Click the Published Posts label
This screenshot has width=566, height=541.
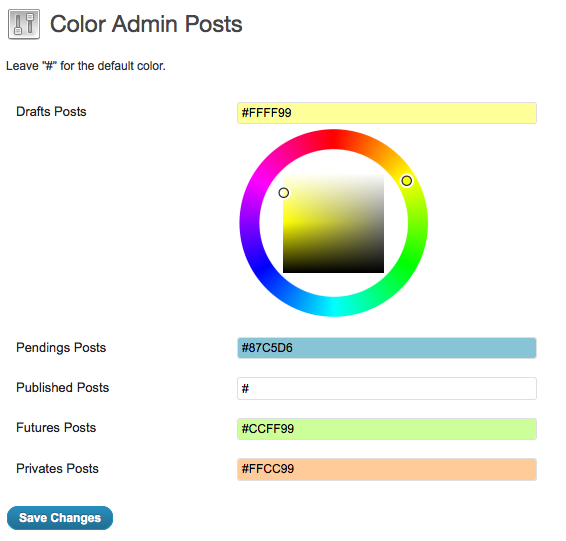62,388
